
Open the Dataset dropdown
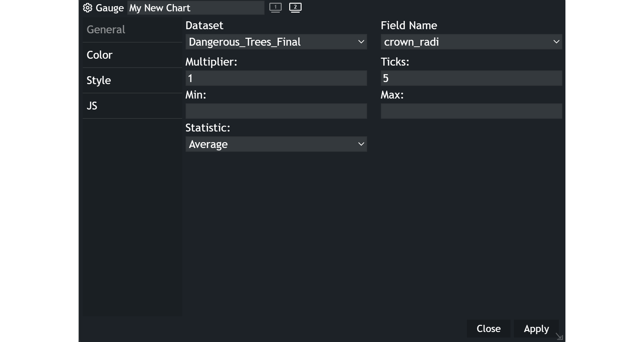(276, 42)
